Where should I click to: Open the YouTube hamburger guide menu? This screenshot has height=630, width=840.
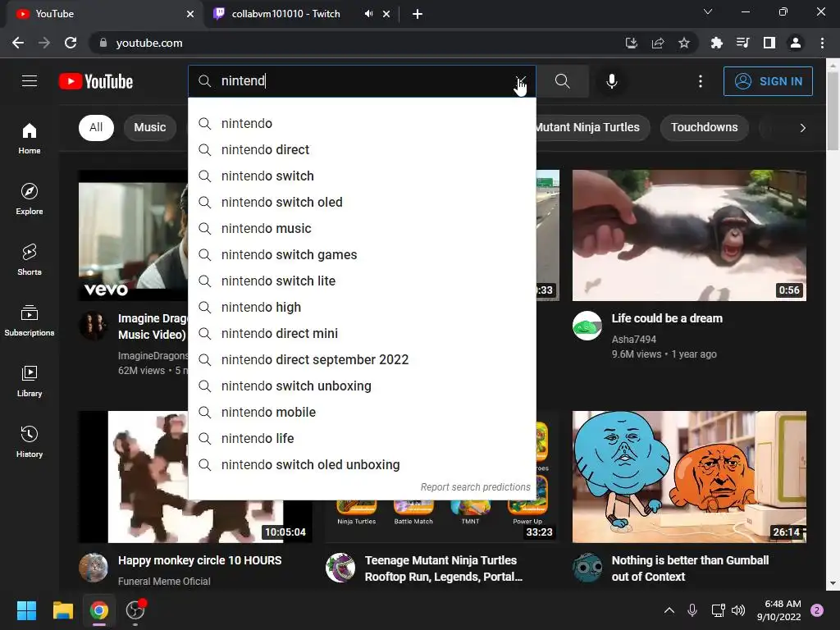tap(30, 81)
